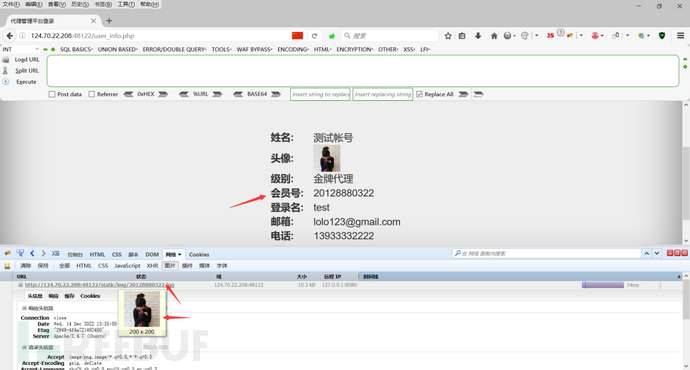Click the browser search box
Image resolution: width=690 pixels, height=370 pixels.
tap(390, 36)
